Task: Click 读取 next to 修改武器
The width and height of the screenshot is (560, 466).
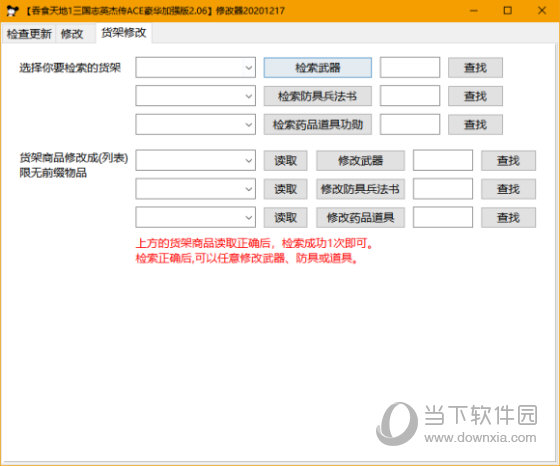Action: 285,161
